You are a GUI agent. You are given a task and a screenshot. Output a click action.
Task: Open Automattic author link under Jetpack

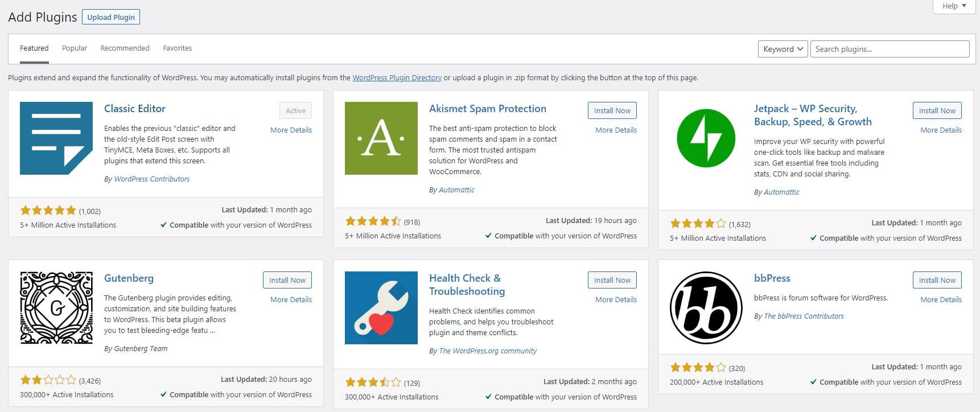click(781, 192)
